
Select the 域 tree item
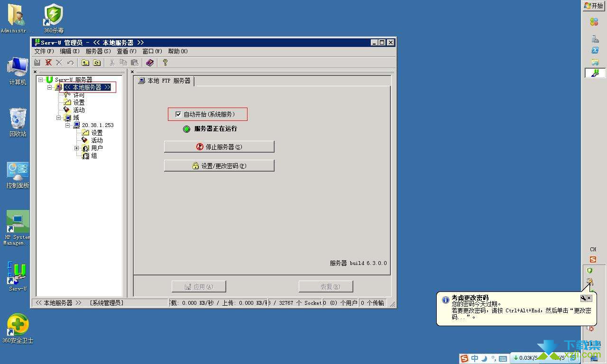76,118
